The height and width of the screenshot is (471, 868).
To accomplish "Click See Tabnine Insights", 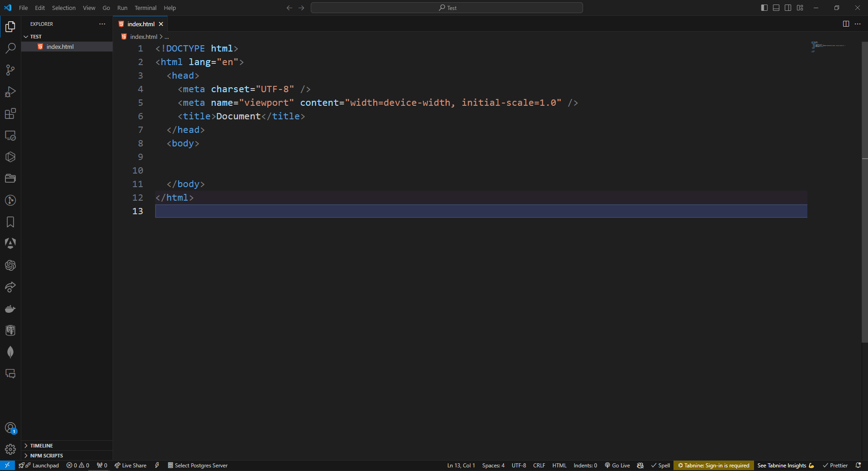I will point(786,465).
